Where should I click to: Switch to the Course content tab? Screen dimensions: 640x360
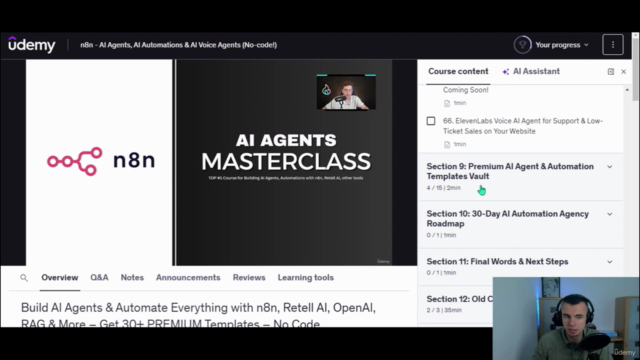(458, 71)
